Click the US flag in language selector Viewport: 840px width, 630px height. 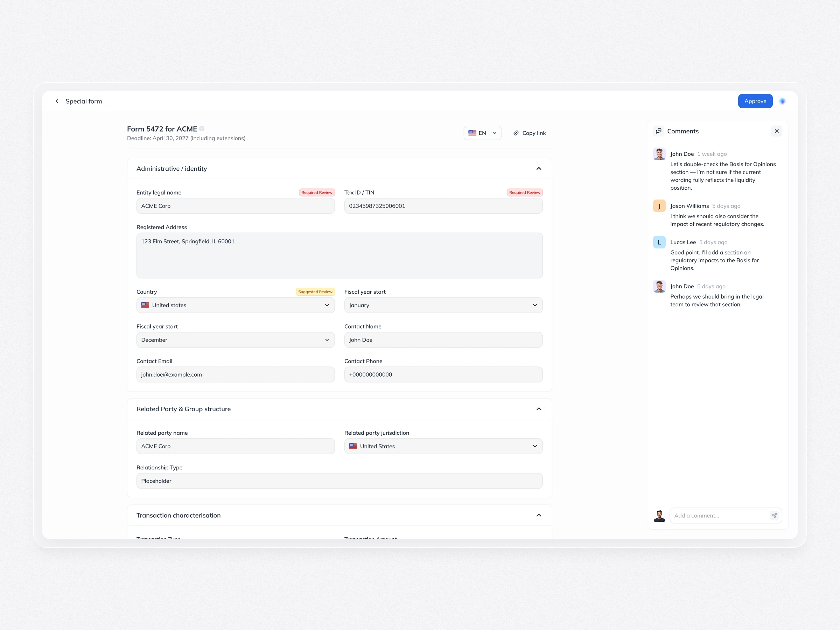(x=472, y=133)
